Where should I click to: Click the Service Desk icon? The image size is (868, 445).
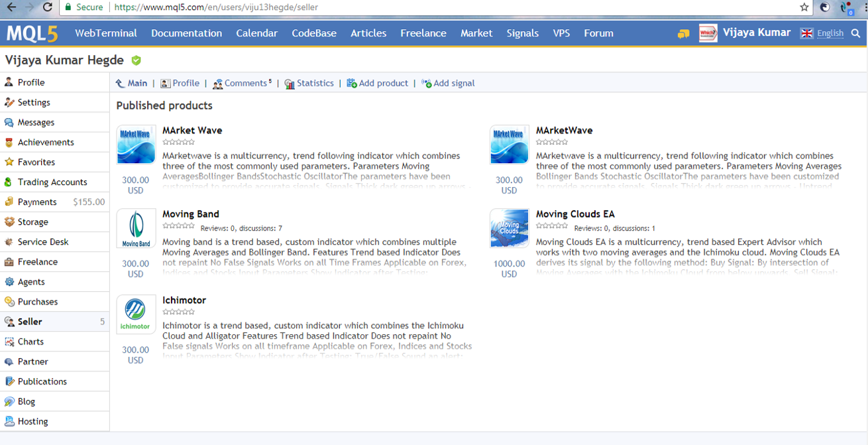[9, 241]
